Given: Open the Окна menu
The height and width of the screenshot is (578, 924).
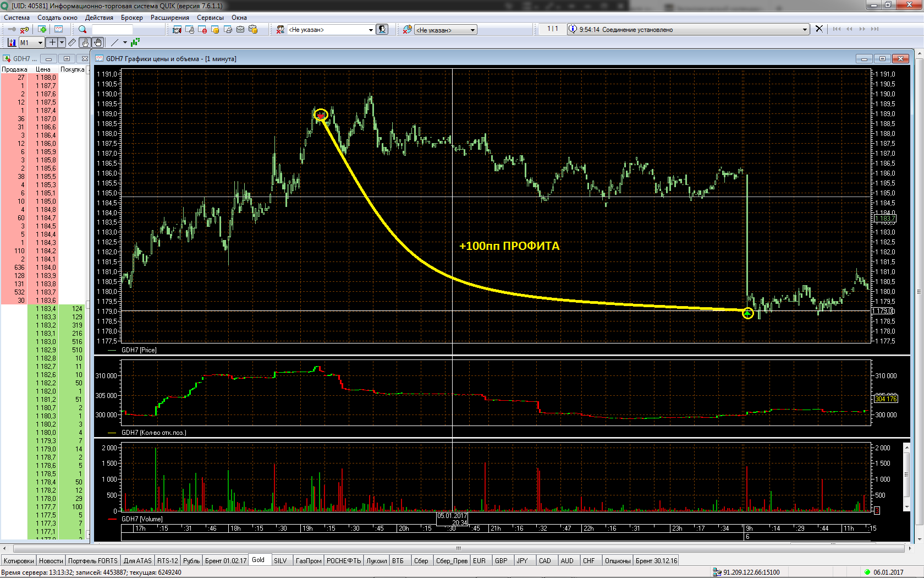Looking at the screenshot, I should 239,18.
